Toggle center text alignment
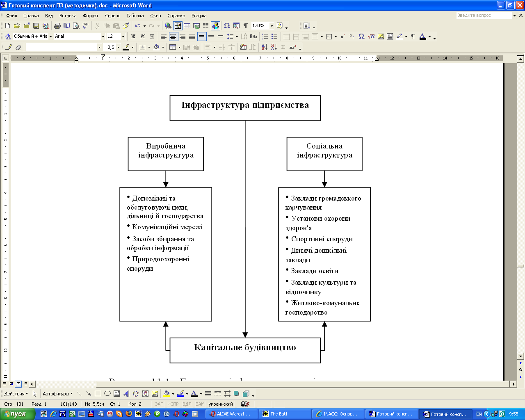 pyautogui.click(x=173, y=37)
